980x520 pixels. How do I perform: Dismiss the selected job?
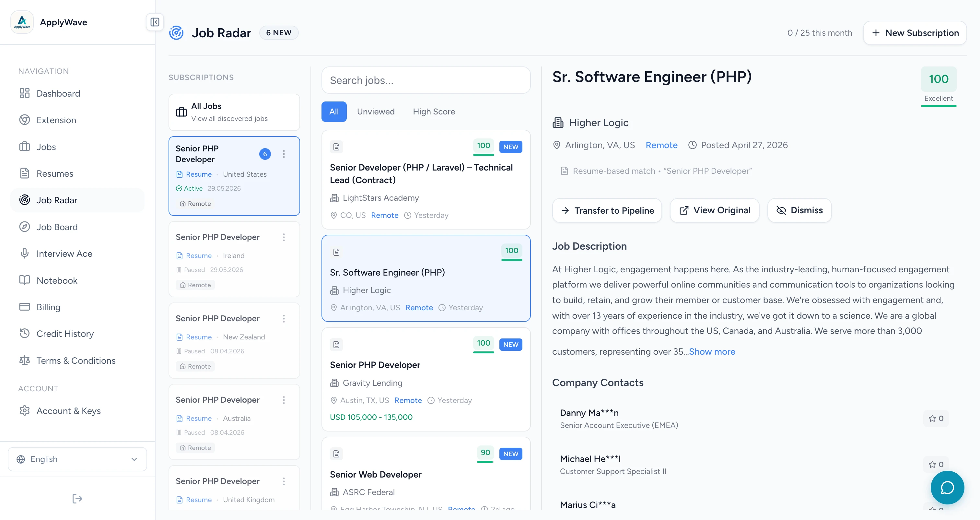[x=799, y=210]
